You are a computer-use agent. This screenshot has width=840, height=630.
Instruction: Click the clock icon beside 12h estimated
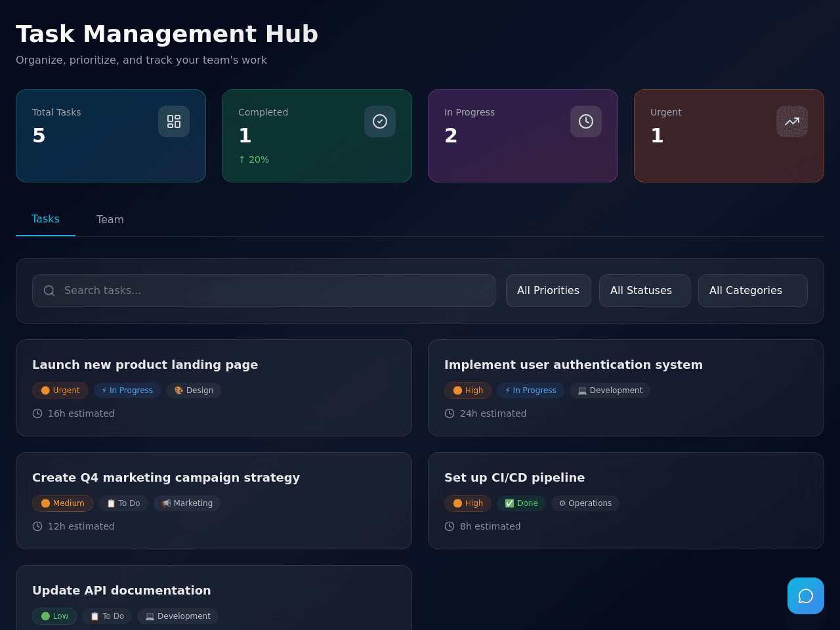[37, 526]
